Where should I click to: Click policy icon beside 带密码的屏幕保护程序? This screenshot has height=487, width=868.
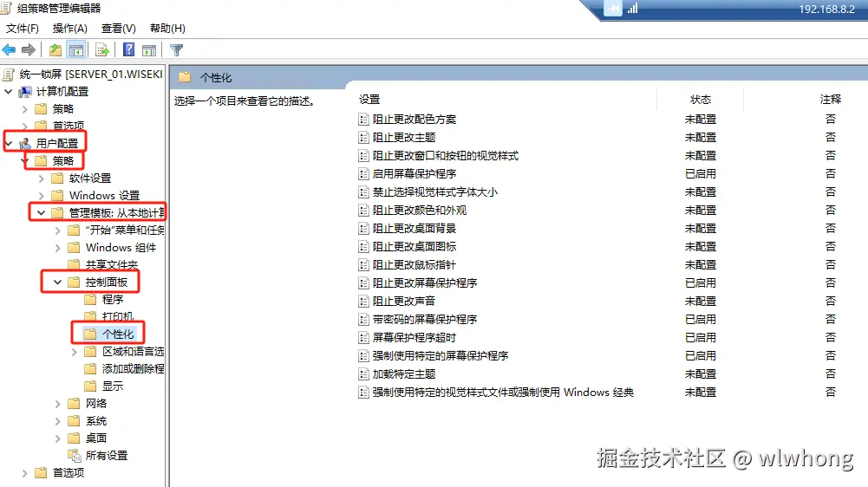click(363, 320)
